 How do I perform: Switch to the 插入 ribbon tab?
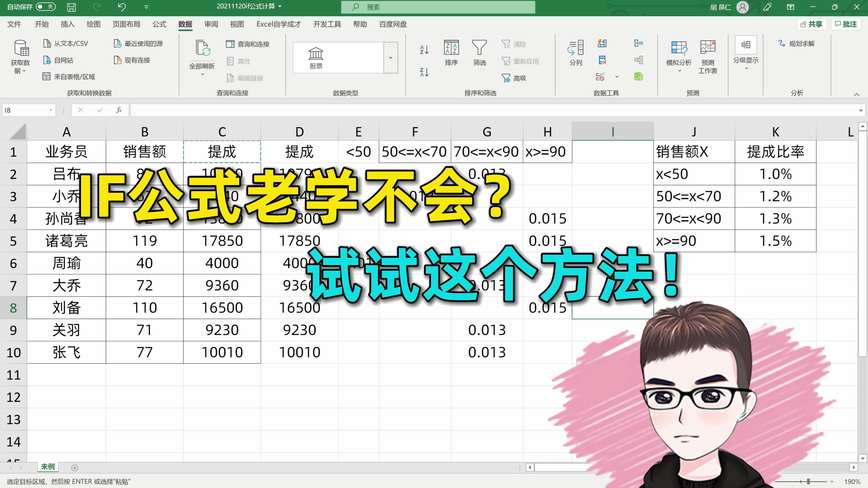pos(67,24)
